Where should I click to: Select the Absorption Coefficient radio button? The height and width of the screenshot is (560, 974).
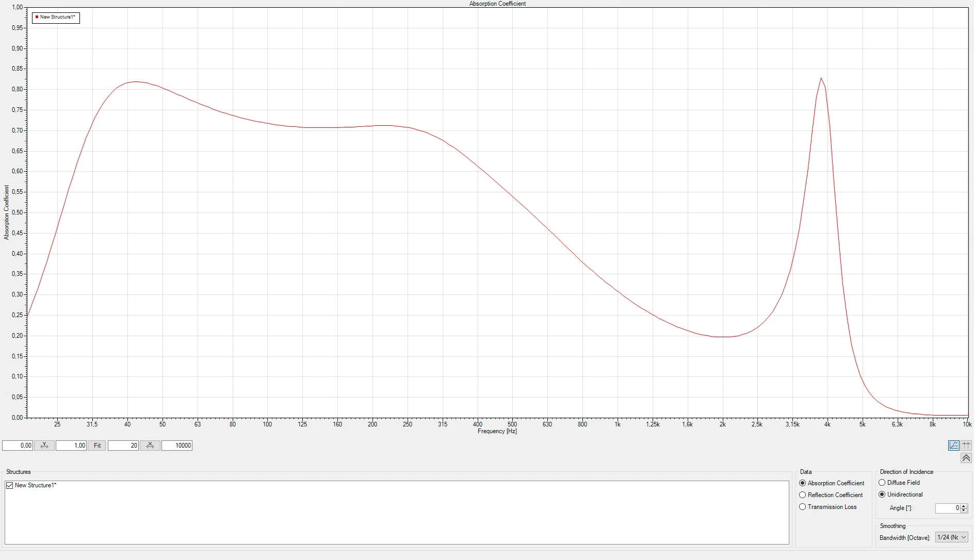tap(802, 483)
